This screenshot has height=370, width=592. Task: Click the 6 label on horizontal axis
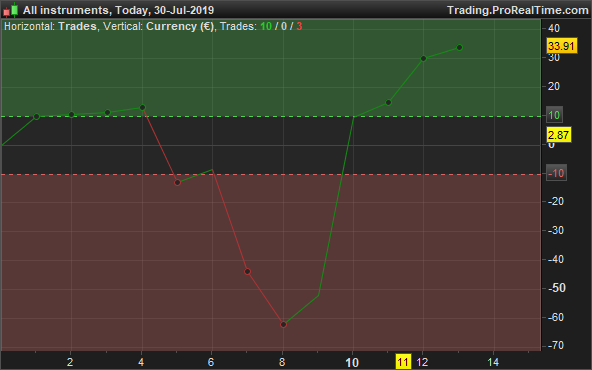211,362
